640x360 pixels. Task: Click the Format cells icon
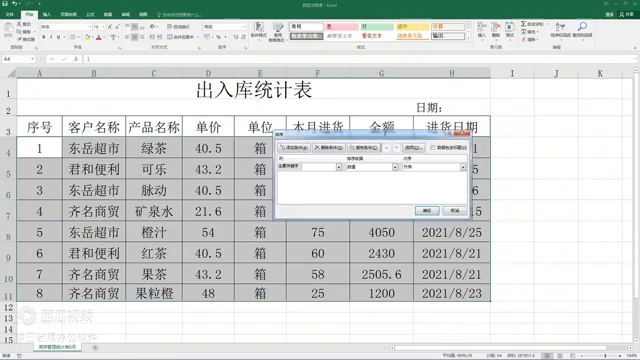510,27
